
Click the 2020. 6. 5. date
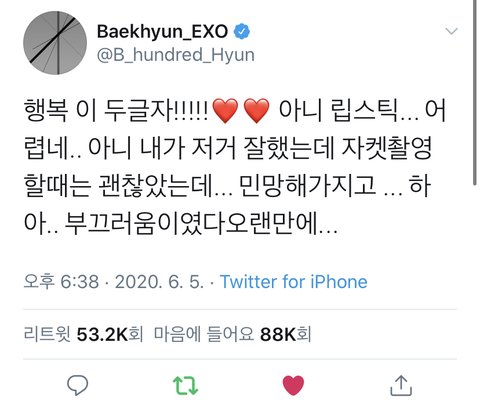click(159, 282)
